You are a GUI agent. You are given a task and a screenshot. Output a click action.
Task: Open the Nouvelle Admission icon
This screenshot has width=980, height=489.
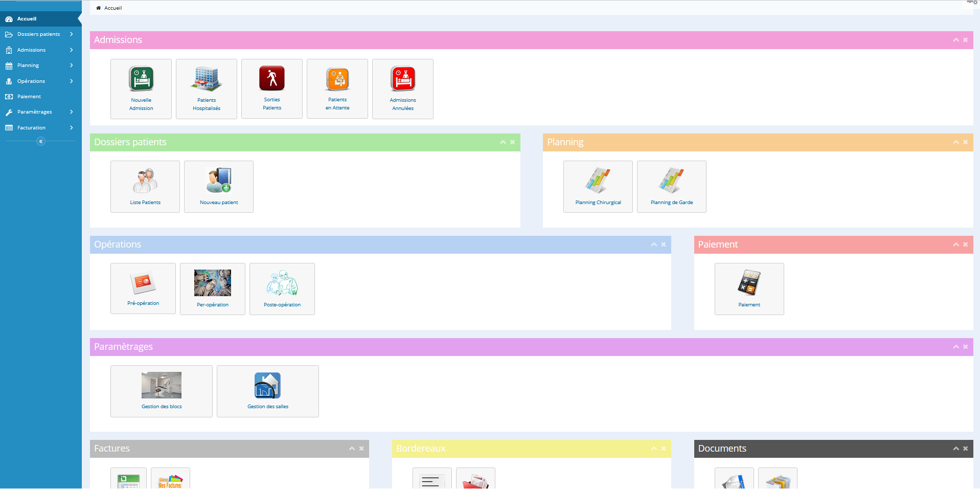pos(141,79)
